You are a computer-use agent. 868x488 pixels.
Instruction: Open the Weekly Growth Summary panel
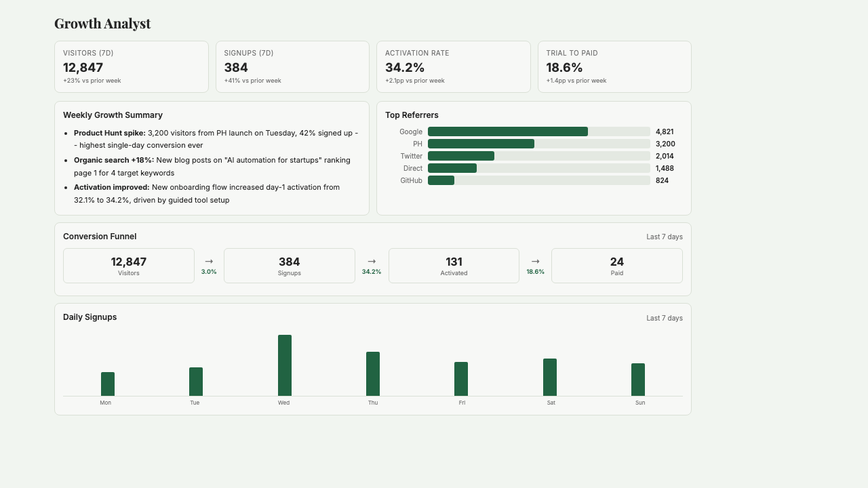click(113, 115)
